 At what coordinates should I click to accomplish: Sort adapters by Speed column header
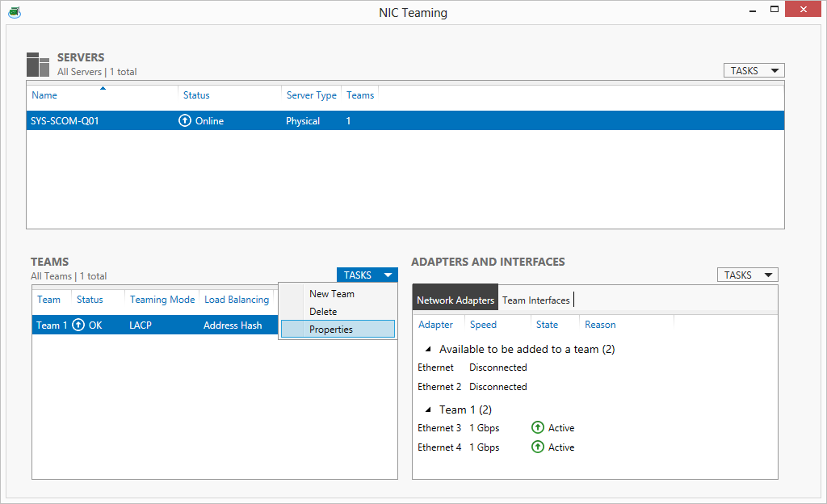click(x=483, y=325)
